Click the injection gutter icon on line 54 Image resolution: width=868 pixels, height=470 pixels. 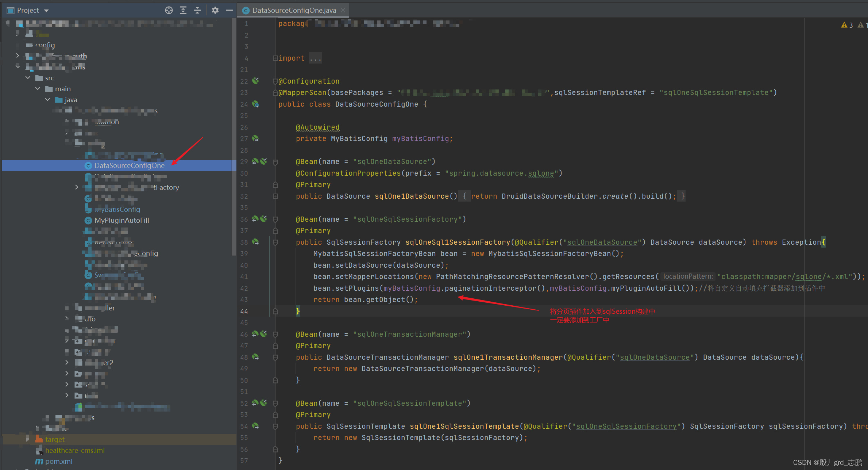click(256, 426)
